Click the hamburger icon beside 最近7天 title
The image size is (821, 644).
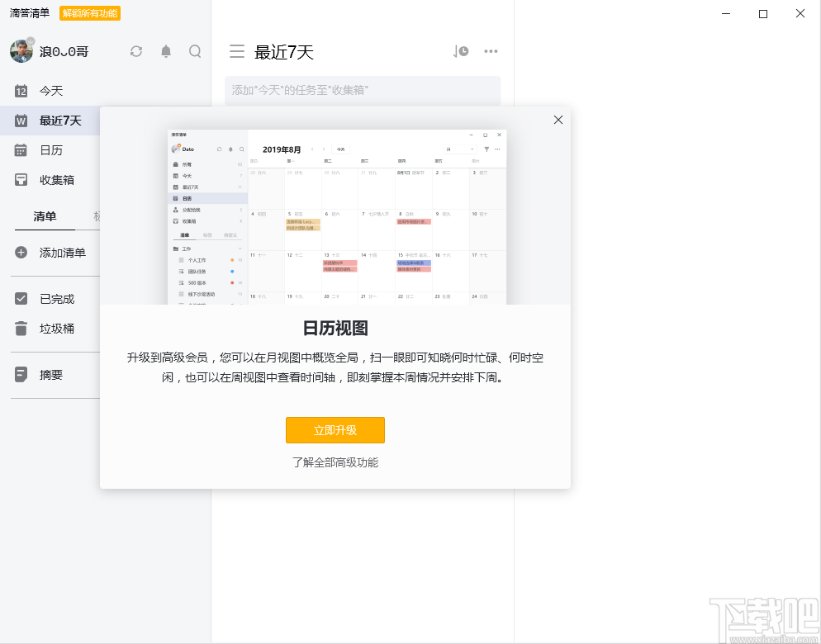click(237, 51)
